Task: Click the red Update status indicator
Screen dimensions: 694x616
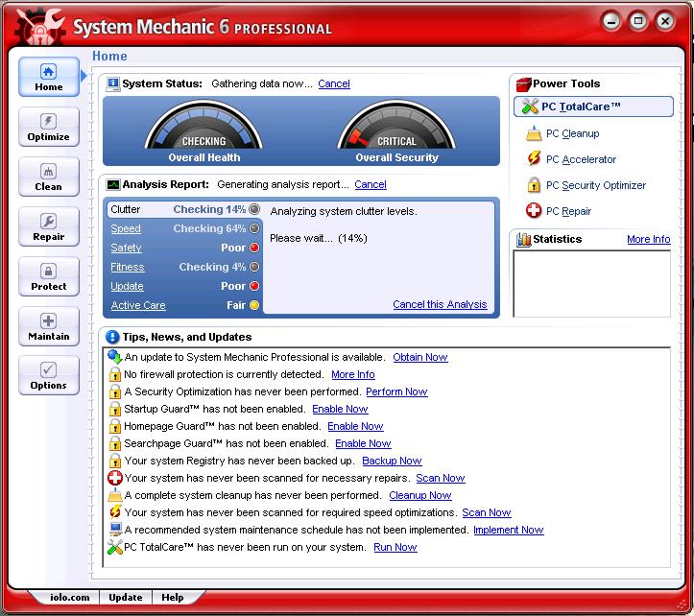Action: click(254, 286)
